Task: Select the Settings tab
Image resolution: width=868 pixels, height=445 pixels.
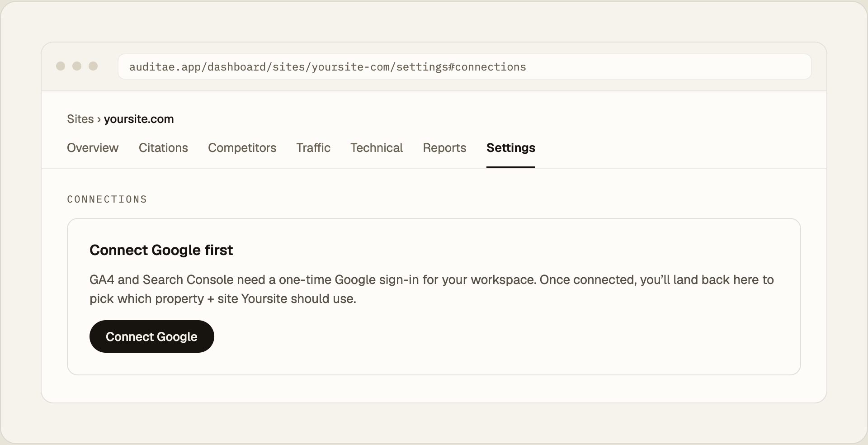Action: (x=511, y=148)
